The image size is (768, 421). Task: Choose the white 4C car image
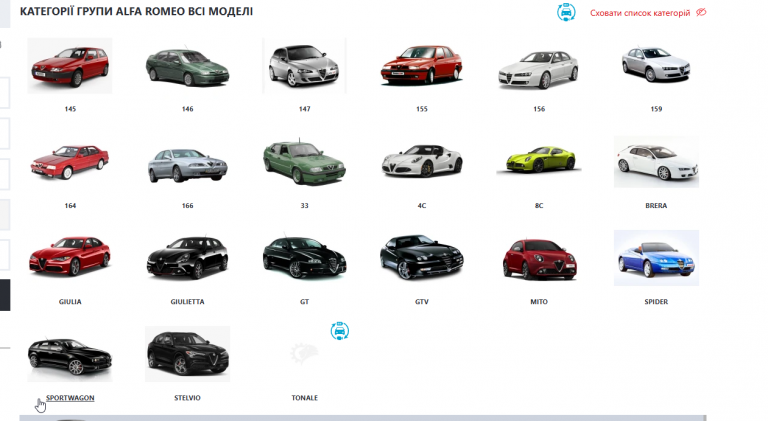[421, 162]
